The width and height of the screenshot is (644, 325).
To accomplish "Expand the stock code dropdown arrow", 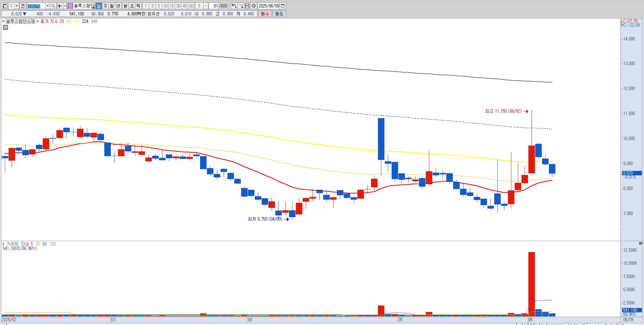I will pos(48,6).
